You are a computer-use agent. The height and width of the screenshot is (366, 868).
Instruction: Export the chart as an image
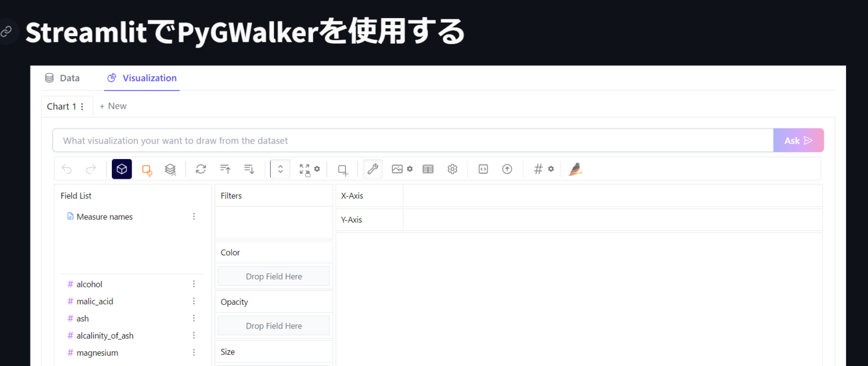point(399,169)
